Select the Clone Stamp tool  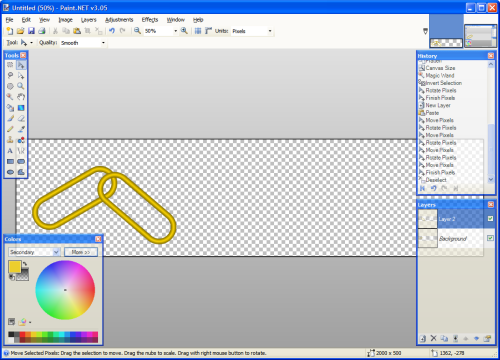coord(10,140)
